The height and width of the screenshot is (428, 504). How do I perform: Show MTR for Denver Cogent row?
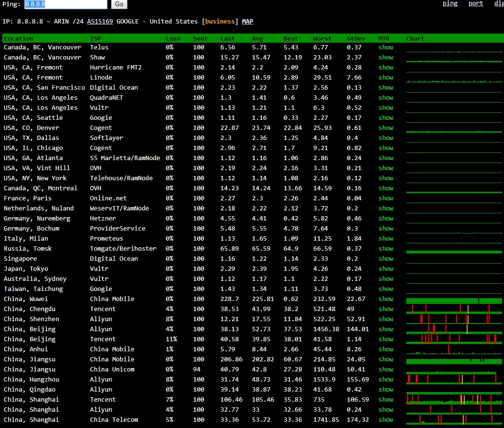point(386,128)
